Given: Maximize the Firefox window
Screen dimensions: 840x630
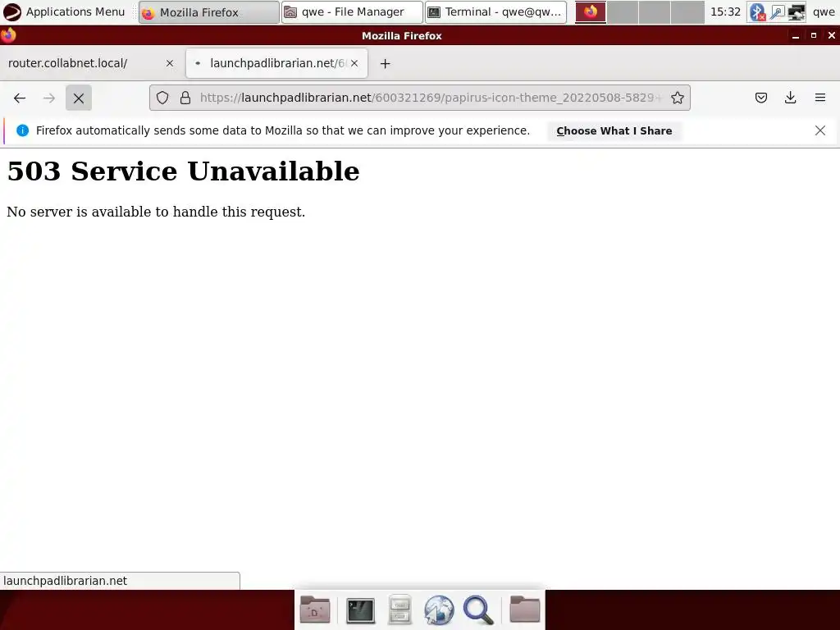Looking at the screenshot, I should [814, 35].
